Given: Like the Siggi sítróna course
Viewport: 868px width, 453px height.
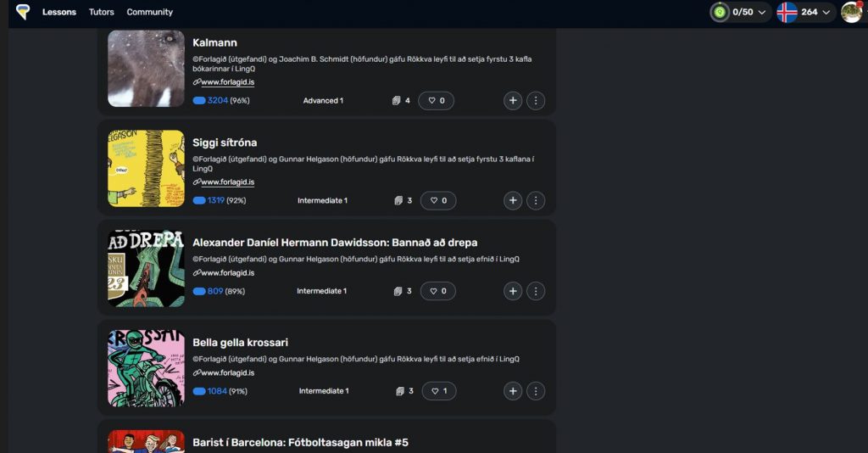Looking at the screenshot, I should click(x=438, y=200).
